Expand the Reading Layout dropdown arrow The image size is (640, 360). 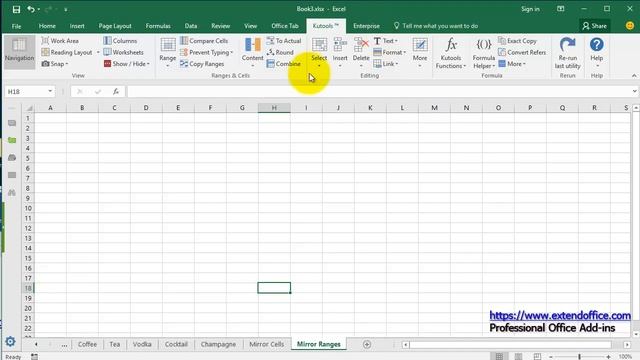98,52
